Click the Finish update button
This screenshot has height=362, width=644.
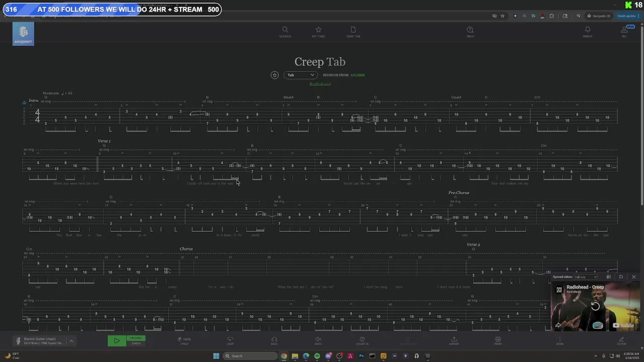tap(627, 16)
